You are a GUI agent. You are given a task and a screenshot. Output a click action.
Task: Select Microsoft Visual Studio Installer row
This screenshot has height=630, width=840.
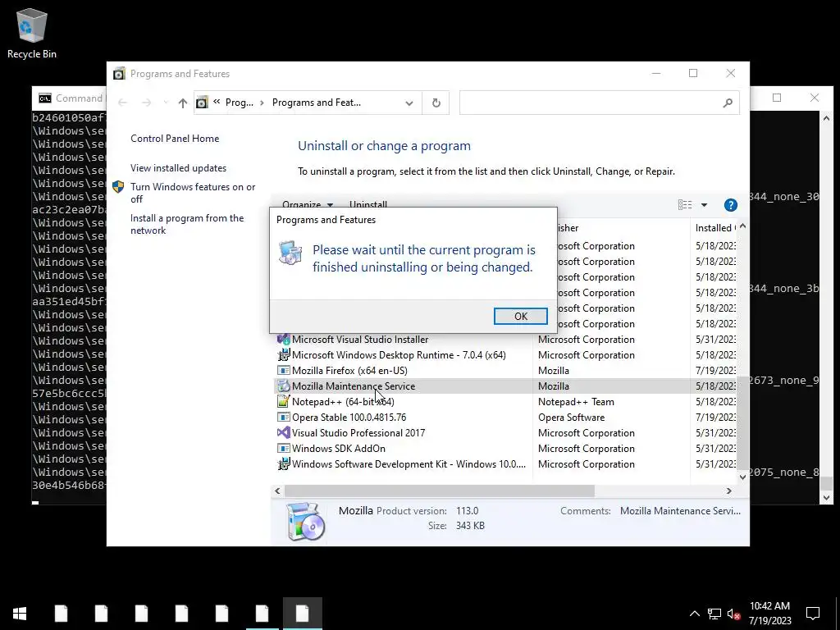tap(360, 340)
